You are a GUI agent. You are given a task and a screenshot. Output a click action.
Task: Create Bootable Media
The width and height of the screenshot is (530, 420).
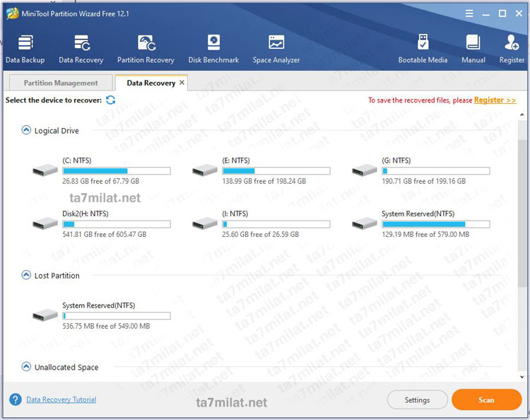423,49
